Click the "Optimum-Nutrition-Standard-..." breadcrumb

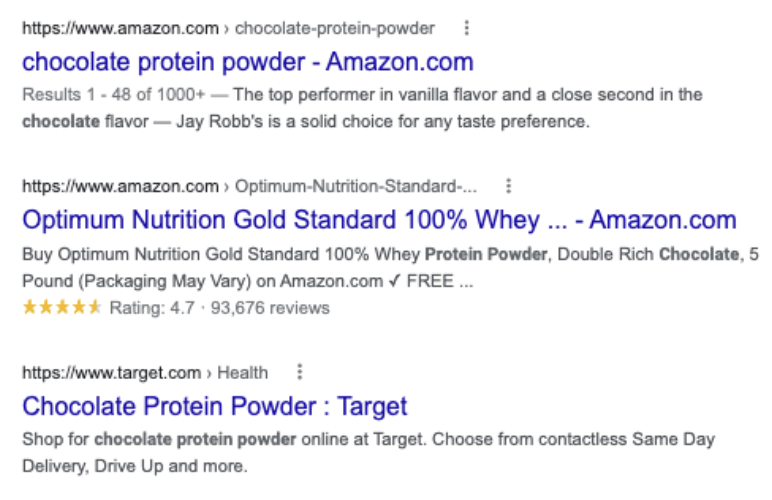[356, 186]
